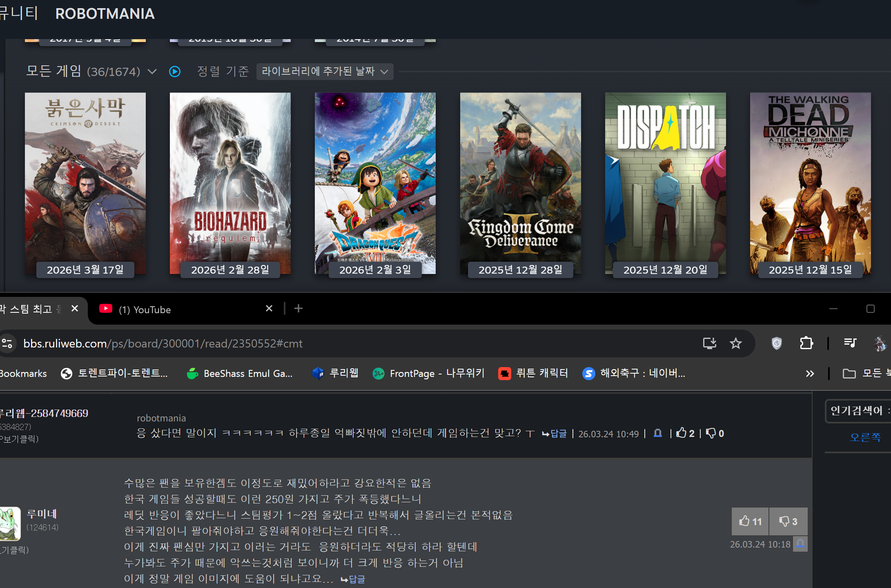Click the blue play circle icon

point(175,72)
